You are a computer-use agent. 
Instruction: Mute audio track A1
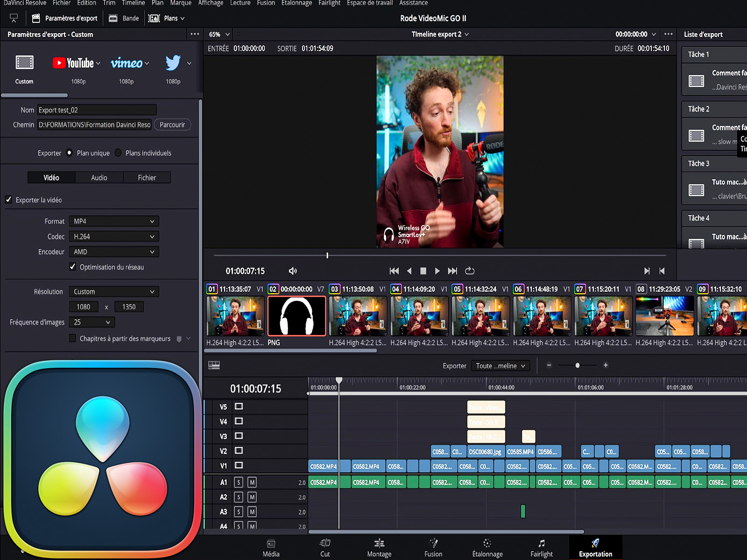252,483
